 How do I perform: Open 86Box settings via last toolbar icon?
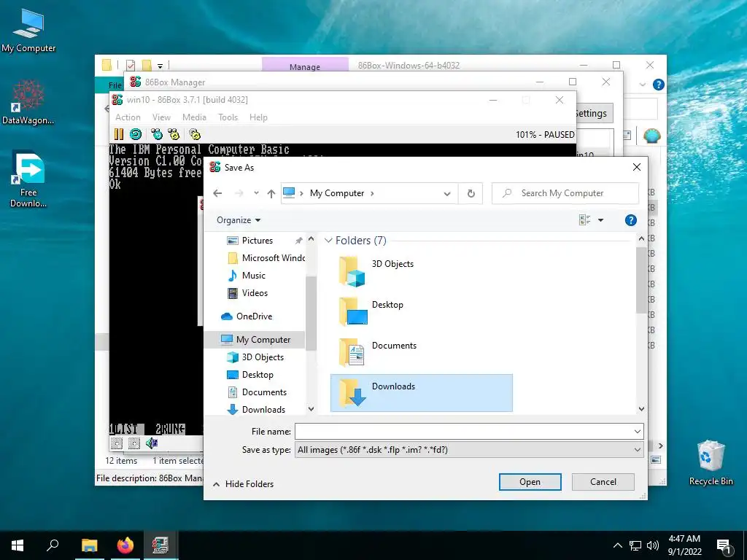tap(195, 134)
